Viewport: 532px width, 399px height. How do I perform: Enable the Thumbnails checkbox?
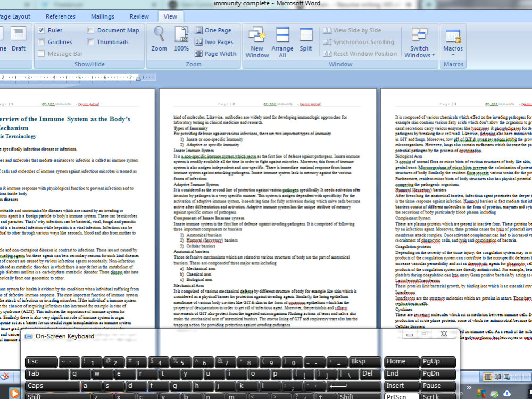(90, 42)
